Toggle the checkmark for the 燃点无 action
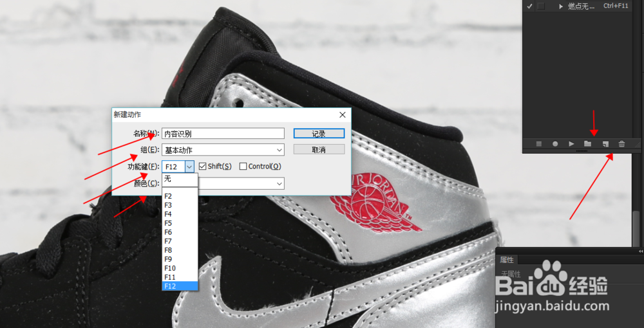 coord(530,6)
